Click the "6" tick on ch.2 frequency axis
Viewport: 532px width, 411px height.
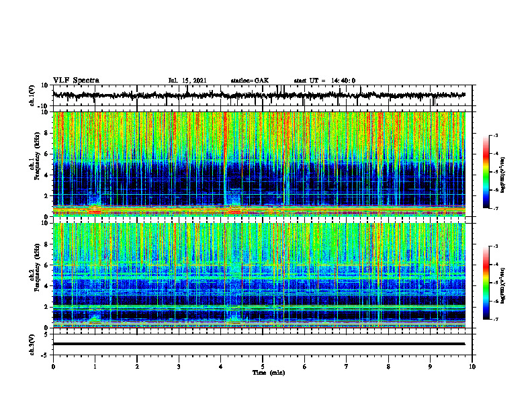click(x=46, y=265)
